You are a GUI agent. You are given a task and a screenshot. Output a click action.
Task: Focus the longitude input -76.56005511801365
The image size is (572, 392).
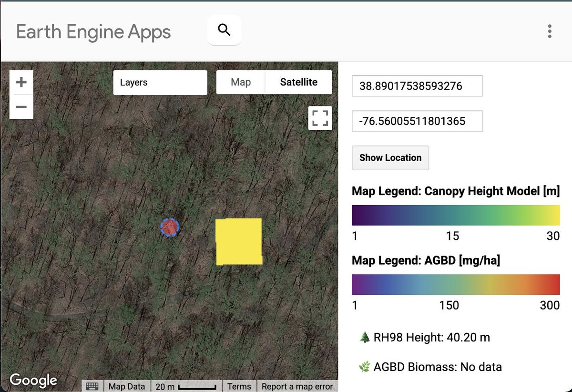(x=417, y=121)
